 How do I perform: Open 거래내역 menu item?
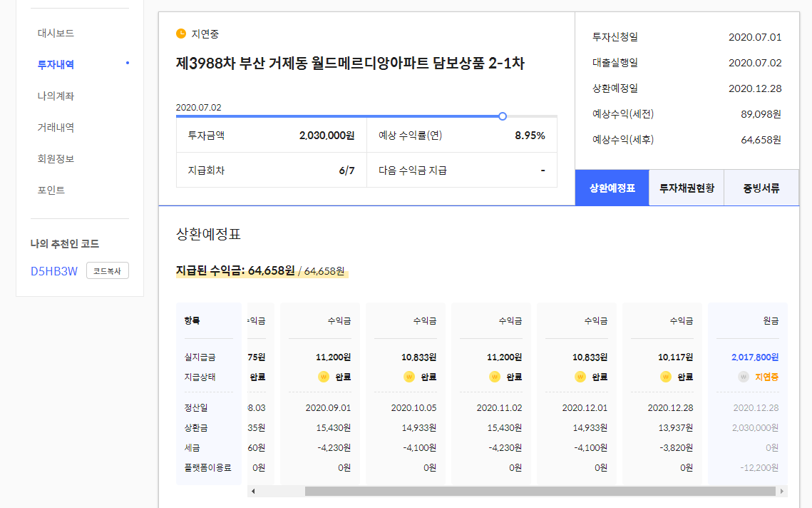coord(56,128)
